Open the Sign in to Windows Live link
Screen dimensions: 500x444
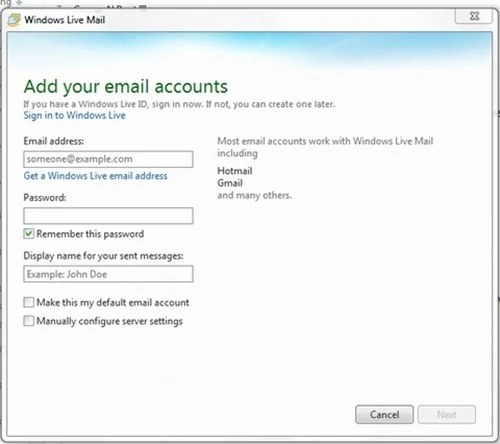74,115
